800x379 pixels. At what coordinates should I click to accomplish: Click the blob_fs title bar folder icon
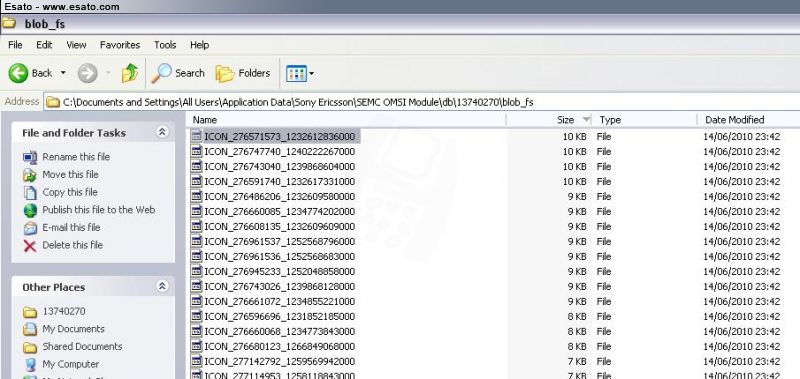tap(9, 23)
